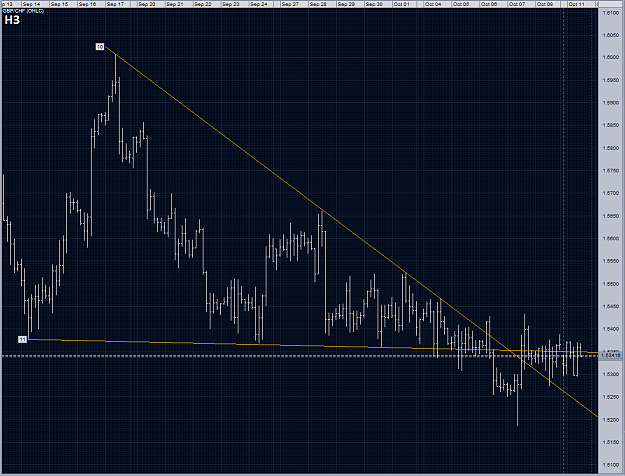Image resolution: width=625 pixels, height=476 pixels.
Task: Click the Sep 22 date label
Action: [x=202, y=4]
